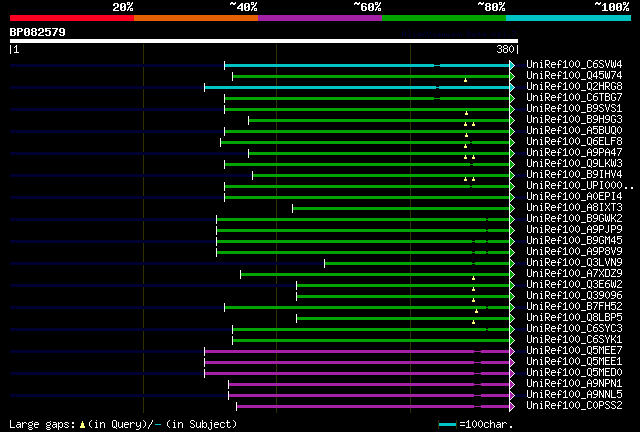
Task: Select the cyan ~100% legend segment
Action: coord(569,18)
